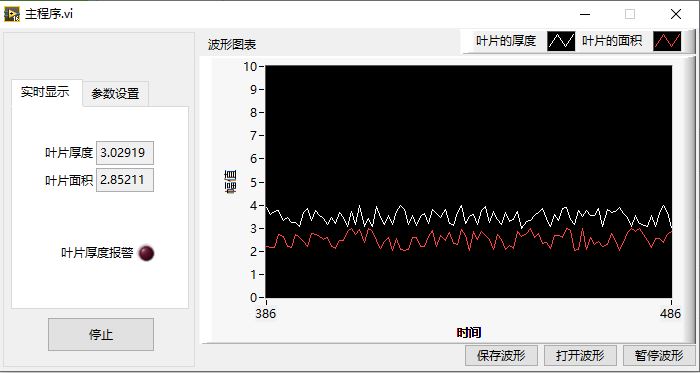This screenshot has width=700, height=373.
Task: Close the 主程序.vi window
Action: pos(676,14)
